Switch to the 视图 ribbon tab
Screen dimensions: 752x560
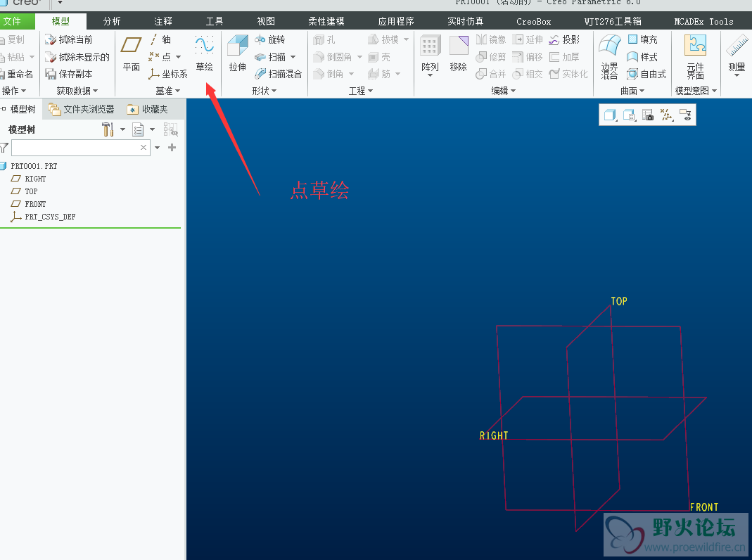tap(266, 21)
